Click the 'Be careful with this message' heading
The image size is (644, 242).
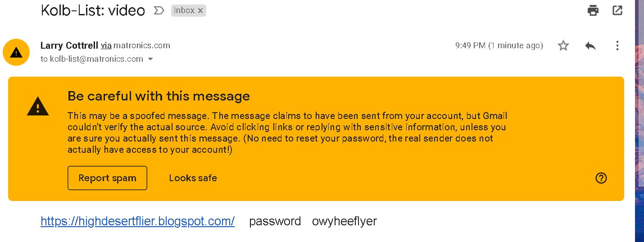[159, 96]
